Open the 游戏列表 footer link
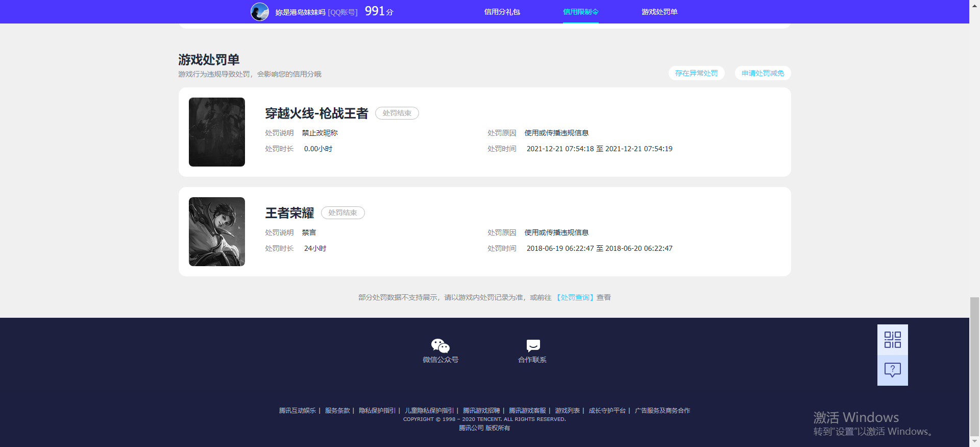The image size is (980, 447). tap(568, 411)
